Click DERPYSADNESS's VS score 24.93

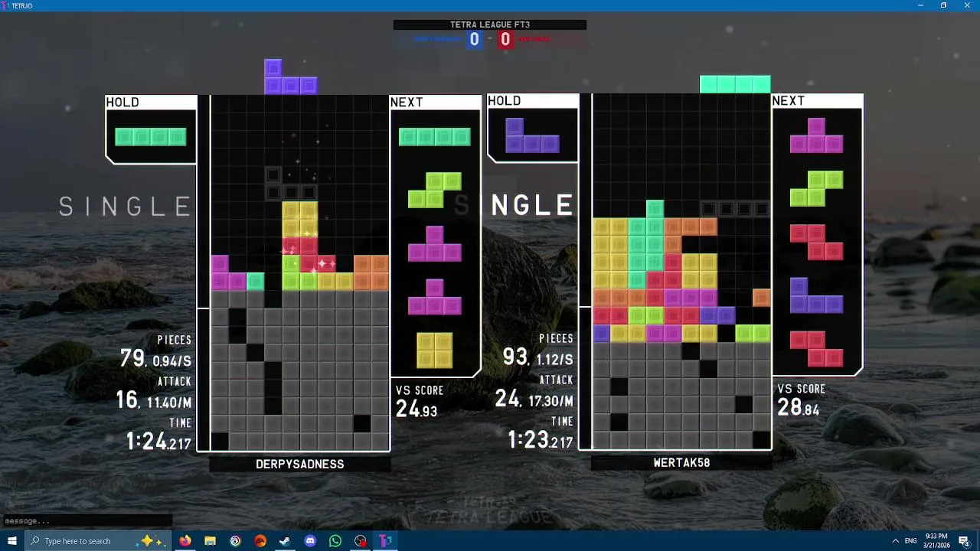416,409
